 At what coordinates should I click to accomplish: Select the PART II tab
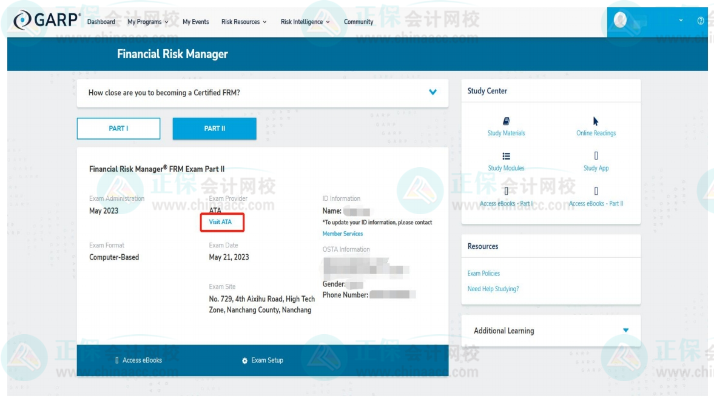[214, 128]
